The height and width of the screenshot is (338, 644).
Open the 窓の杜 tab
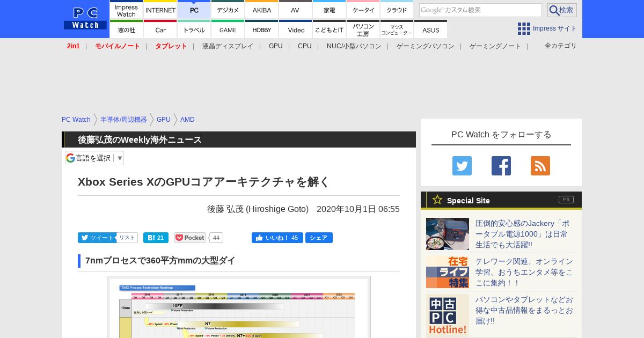pyautogui.click(x=126, y=30)
